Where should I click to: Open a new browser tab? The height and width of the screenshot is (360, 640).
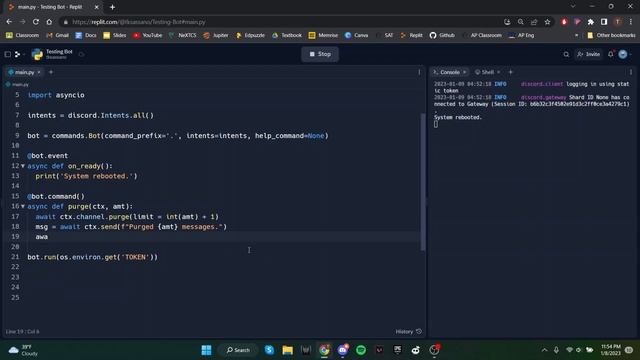112,7
